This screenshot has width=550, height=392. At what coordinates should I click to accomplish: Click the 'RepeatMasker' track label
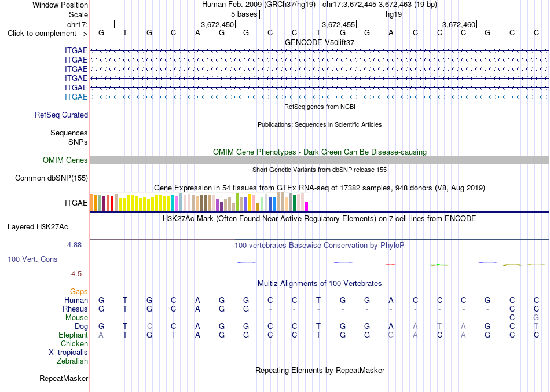coord(64,379)
